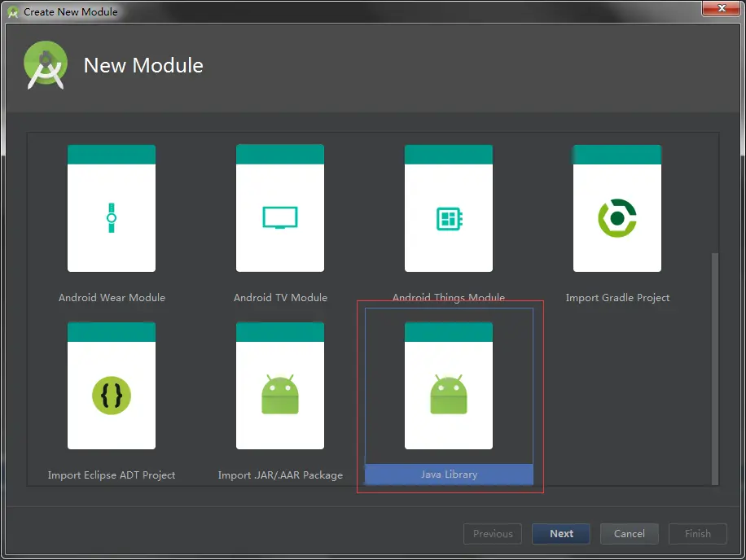Pick the Android Things Module card
The image size is (746, 560).
[x=448, y=208]
